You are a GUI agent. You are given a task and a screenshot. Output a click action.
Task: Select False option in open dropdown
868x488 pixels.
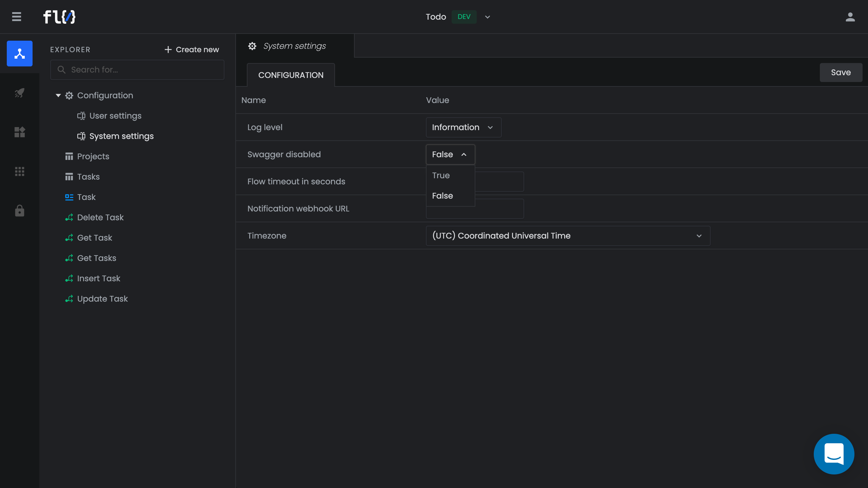pyautogui.click(x=442, y=196)
